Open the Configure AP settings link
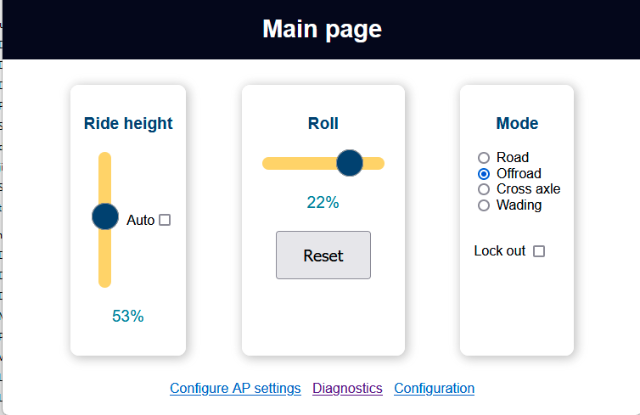 tap(235, 388)
